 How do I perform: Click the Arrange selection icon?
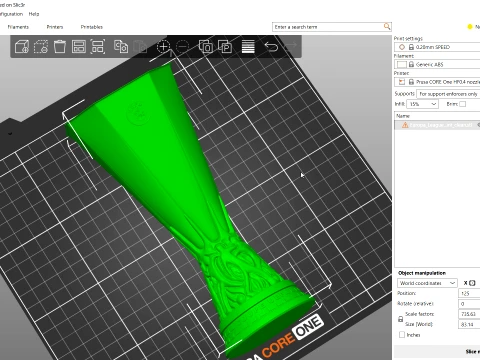click(97, 47)
